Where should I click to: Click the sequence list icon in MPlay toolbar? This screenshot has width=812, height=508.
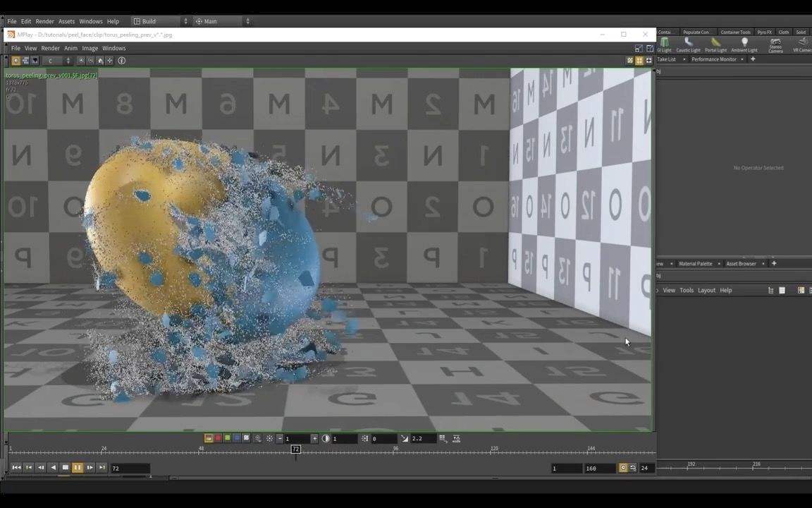(x=25, y=61)
